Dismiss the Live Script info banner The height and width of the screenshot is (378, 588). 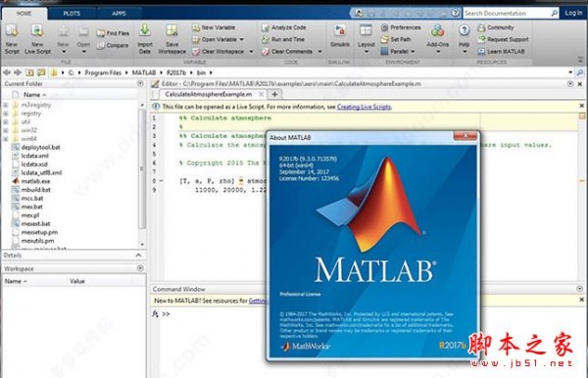click(x=581, y=107)
